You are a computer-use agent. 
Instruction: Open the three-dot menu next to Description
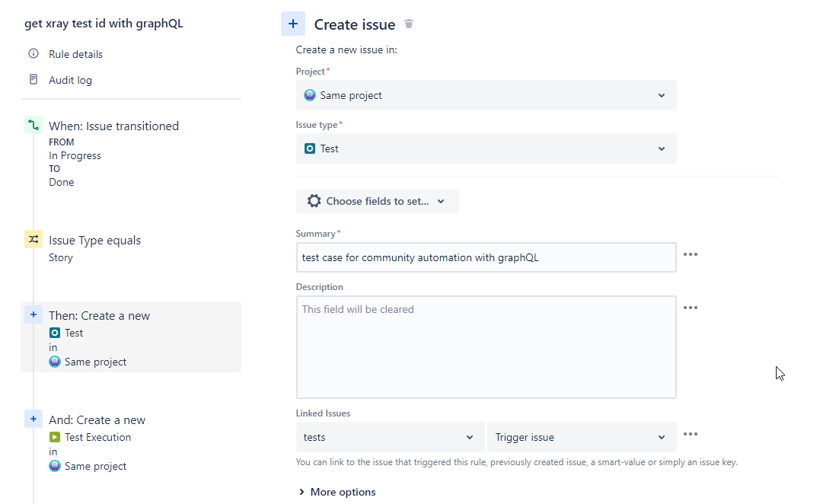(x=690, y=308)
